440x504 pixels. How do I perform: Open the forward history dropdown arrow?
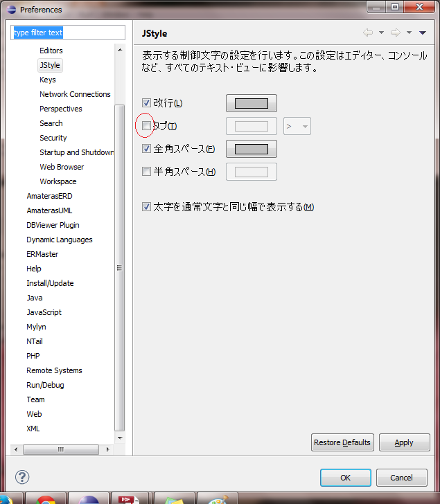[x=409, y=33]
